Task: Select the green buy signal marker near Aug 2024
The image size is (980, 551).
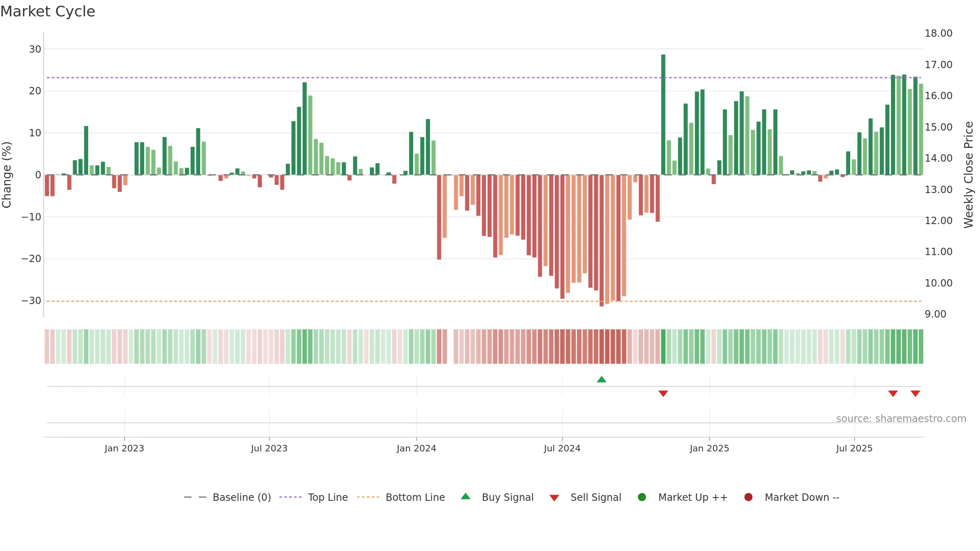Action: [x=601, y=379]
